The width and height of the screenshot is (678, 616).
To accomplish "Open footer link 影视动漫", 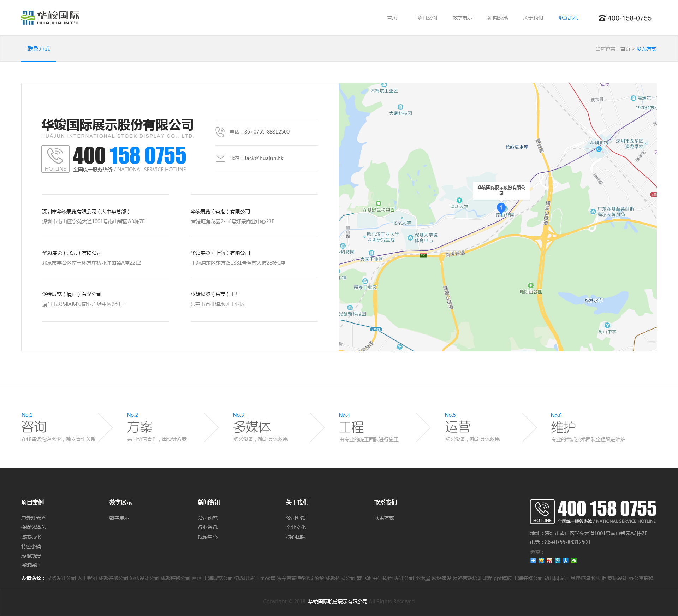I will pyautogui.click(x=31, y=556).
